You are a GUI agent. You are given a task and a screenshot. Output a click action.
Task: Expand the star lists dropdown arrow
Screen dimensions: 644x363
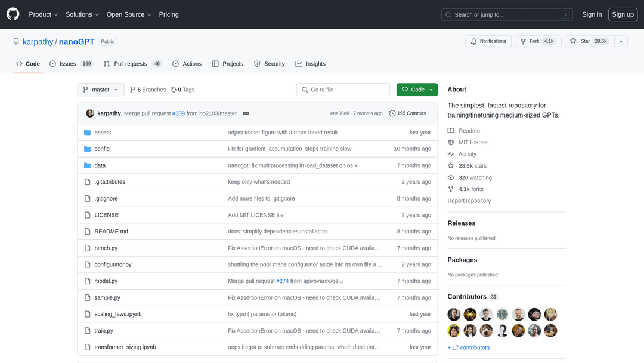621,41
